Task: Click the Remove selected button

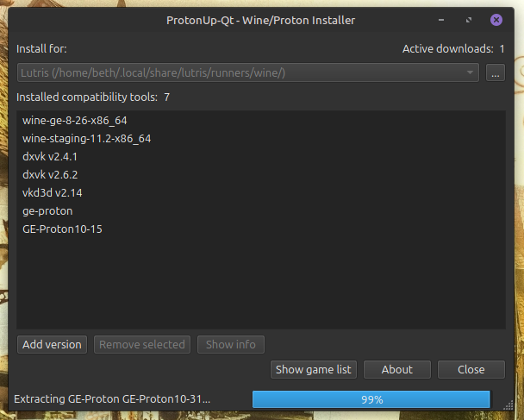Action: (x=142, y=344)
